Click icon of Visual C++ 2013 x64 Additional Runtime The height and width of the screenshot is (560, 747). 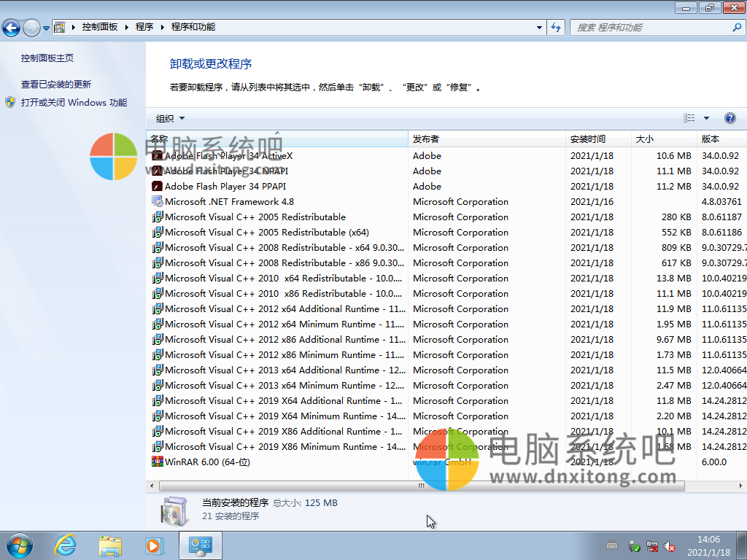(158, 370)
